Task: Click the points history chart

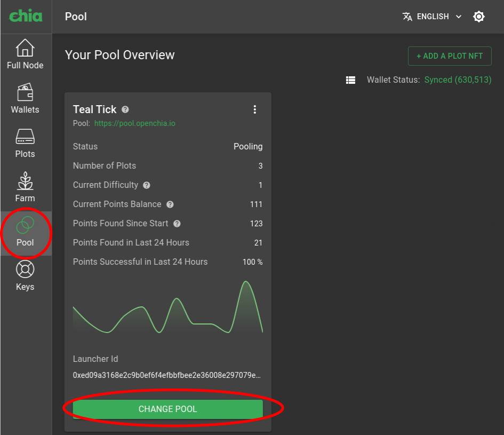Action: click(168, 307)
